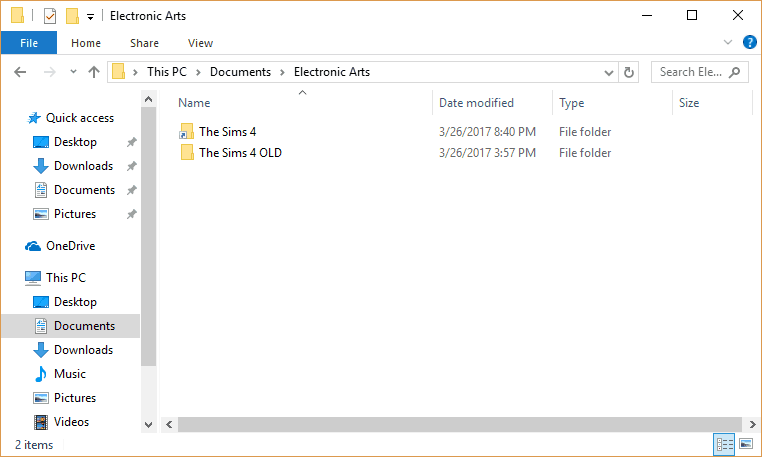This screenshot has height=457, width=762.
Task: Go back with the left arrow
Action: [20, 72]
